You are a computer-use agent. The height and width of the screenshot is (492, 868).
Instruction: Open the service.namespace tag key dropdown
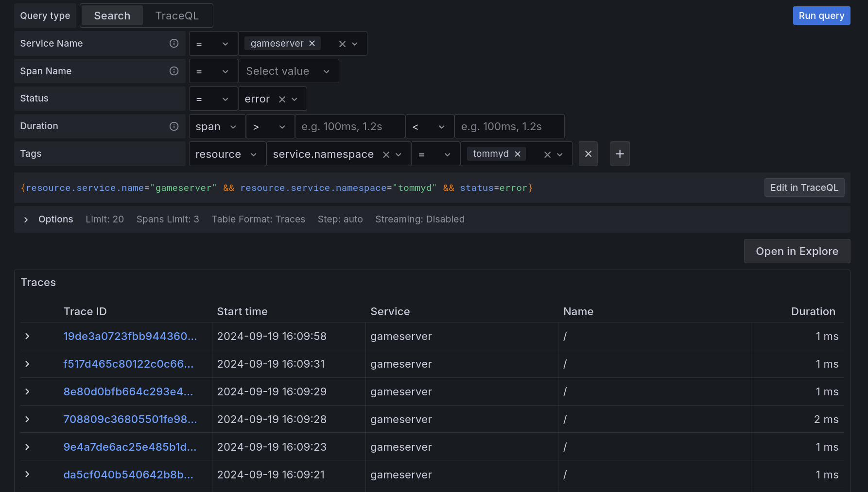coord(399,154)
